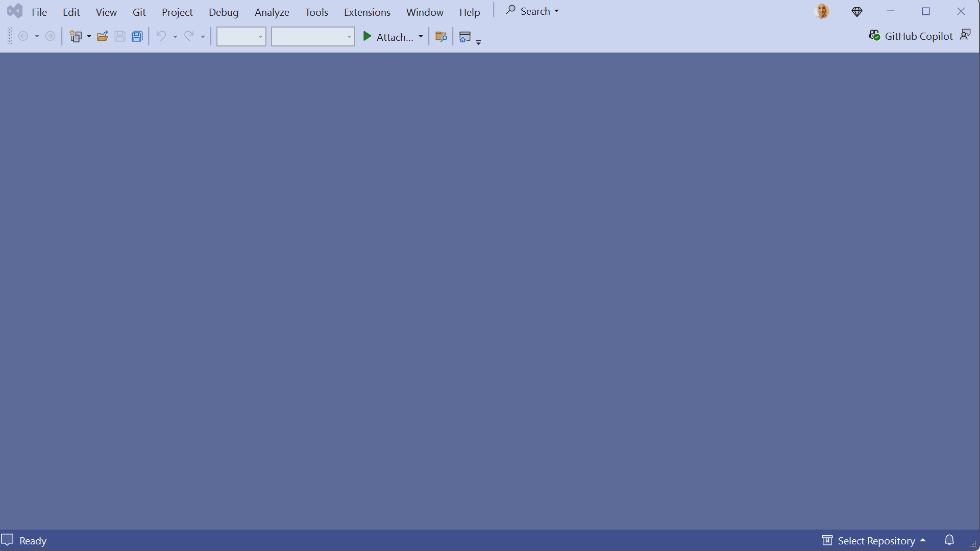Open the user account avatar
980x551 pixels.
point(822,11)
